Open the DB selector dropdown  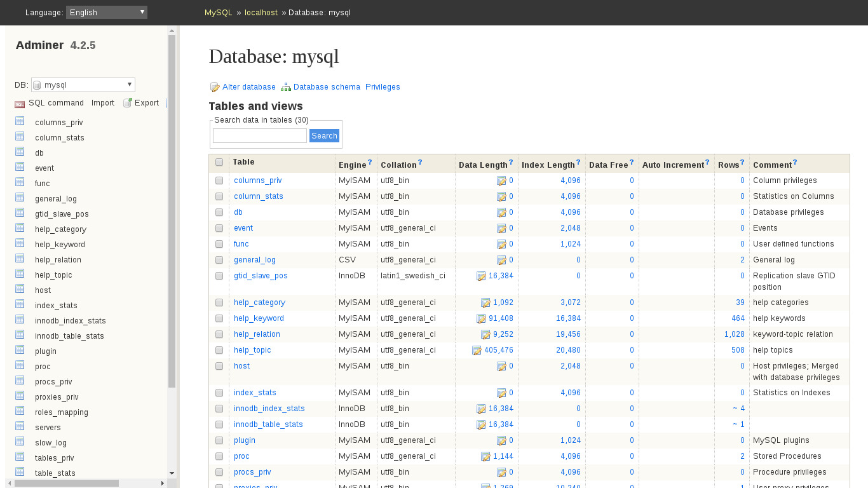(83, 85)
